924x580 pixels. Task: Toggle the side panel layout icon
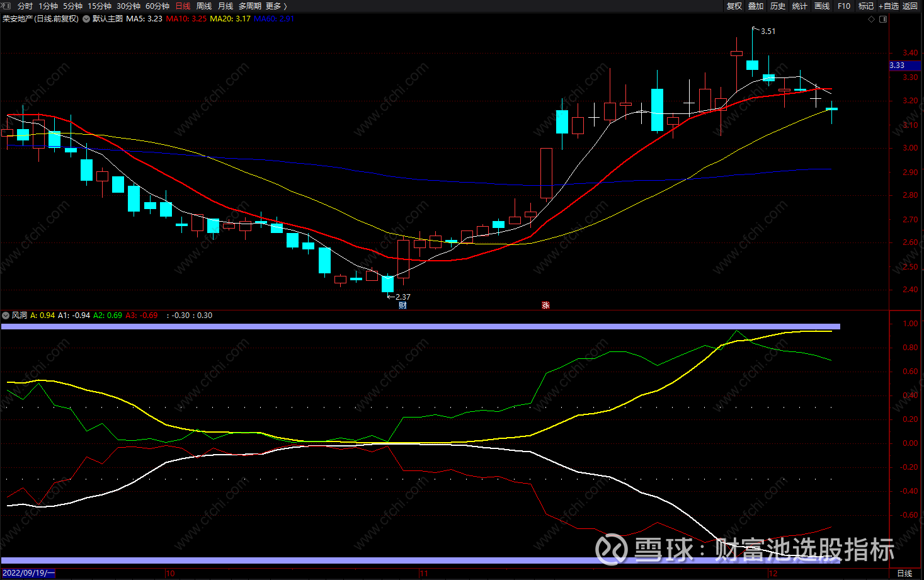883,19
